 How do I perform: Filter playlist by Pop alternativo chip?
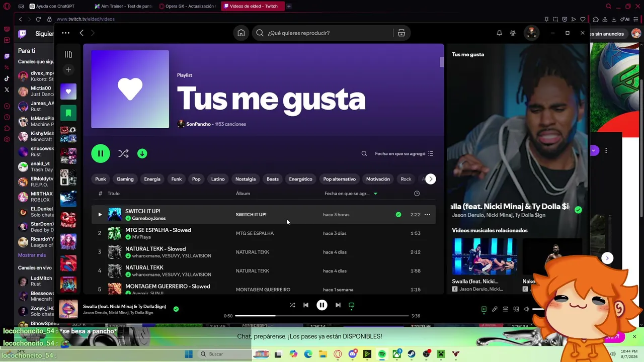click(x=340, y=179)
